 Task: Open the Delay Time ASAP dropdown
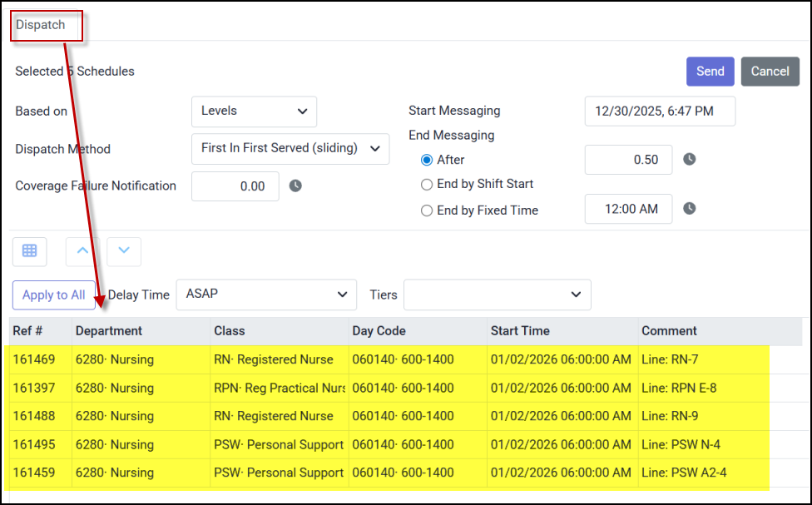(265, 295)
